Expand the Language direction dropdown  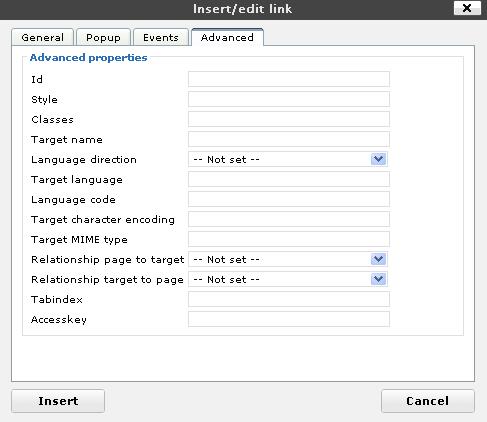tap(288, 159)
